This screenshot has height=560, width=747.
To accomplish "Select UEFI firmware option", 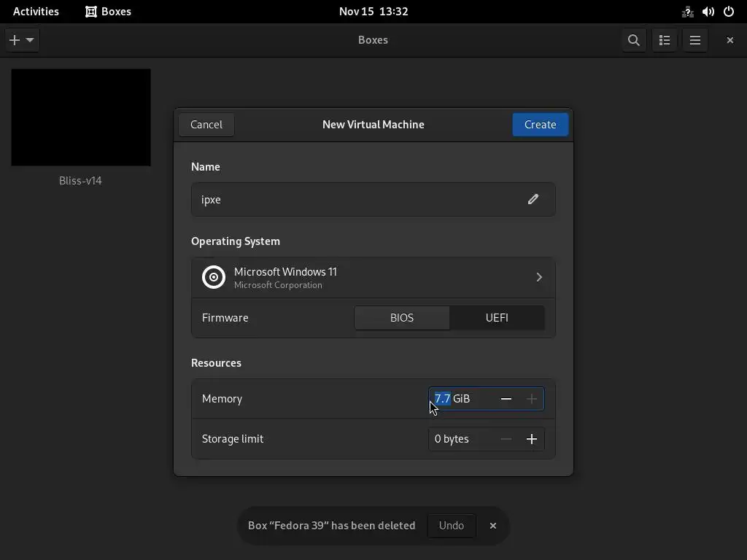I will pyautogui.click(x=497, y=318).
